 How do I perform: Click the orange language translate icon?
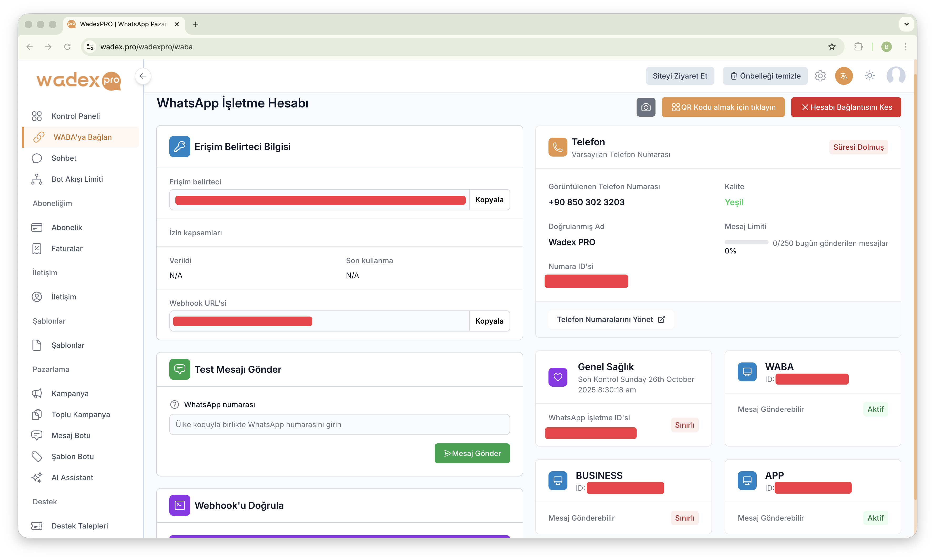[x=843, y=76]
